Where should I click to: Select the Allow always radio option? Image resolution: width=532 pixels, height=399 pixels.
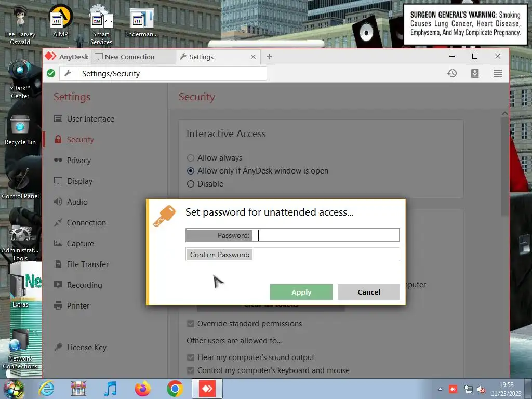(x=191, y=158)
